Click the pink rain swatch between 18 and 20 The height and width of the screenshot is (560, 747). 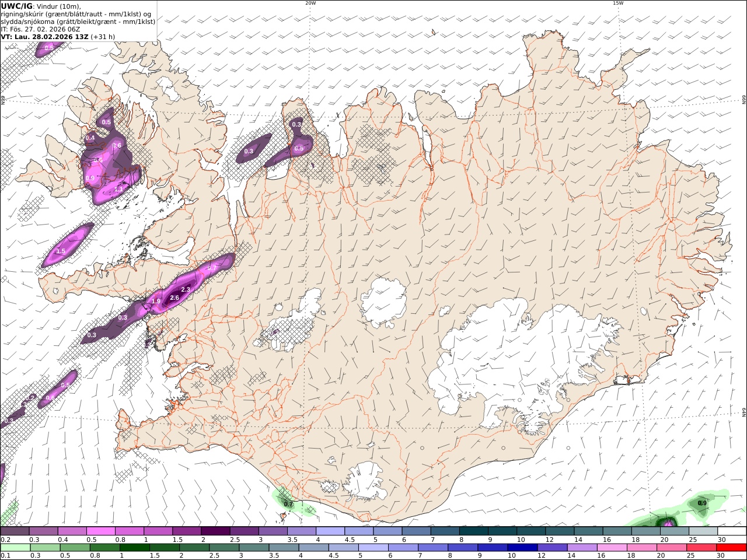pos(641,548)
